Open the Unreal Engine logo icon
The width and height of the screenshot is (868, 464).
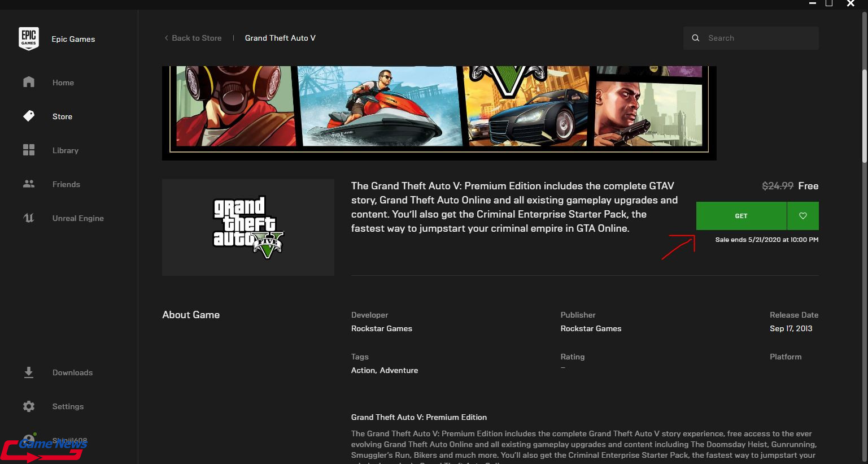click(x=29, y=218)
